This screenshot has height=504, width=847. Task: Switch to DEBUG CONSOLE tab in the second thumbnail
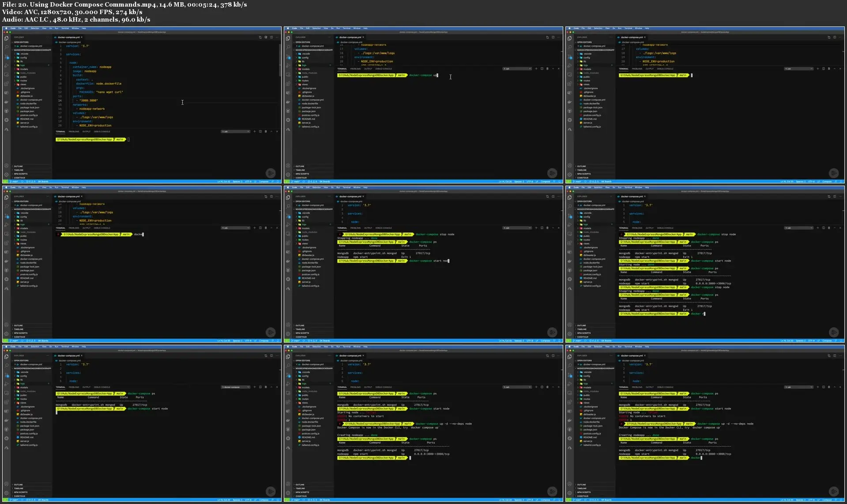[384, 69]
